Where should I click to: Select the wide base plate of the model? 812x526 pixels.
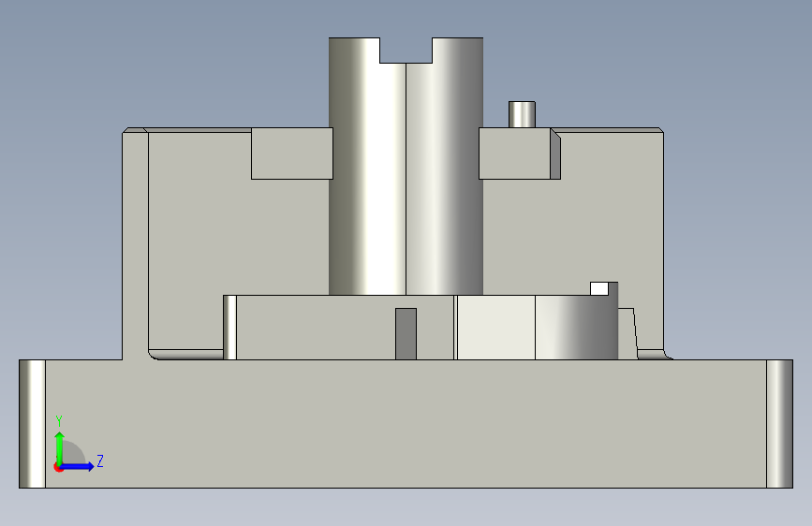tap(406, 423)
